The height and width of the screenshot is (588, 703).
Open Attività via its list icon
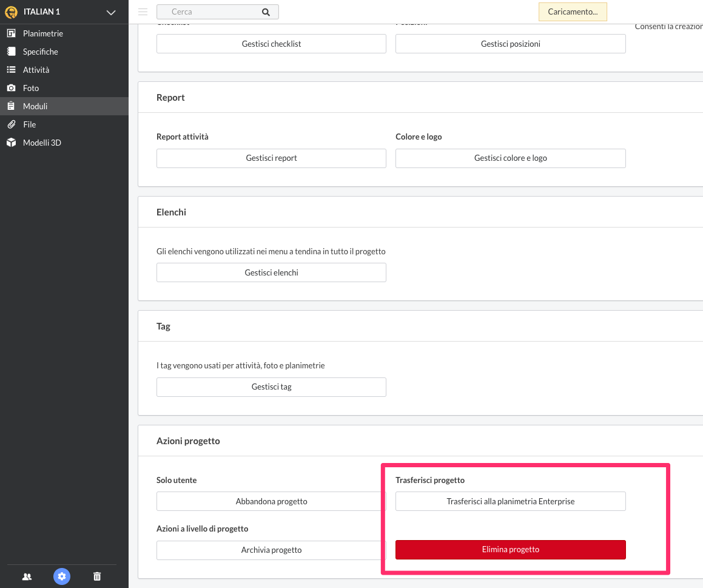point(11,70)
